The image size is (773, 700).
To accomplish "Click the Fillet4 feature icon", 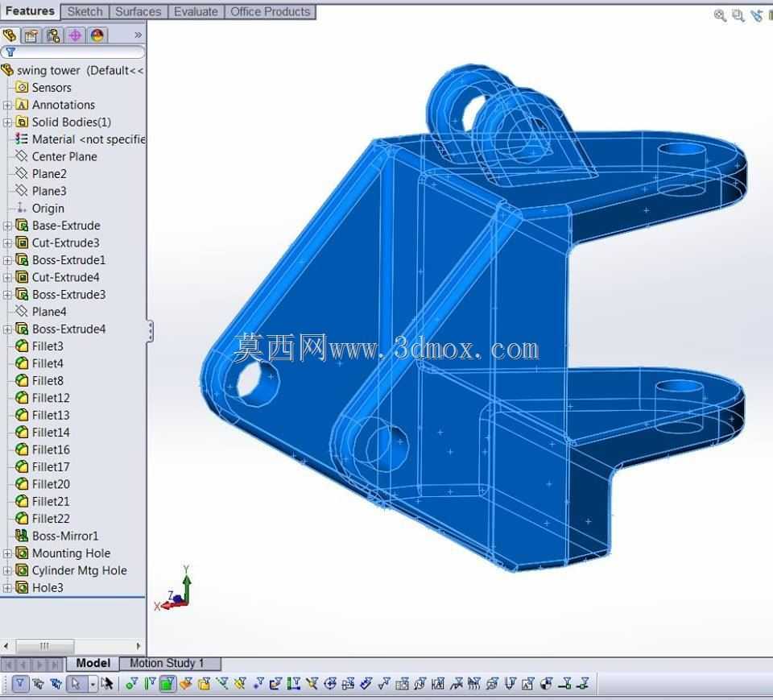I will (22, 363).
